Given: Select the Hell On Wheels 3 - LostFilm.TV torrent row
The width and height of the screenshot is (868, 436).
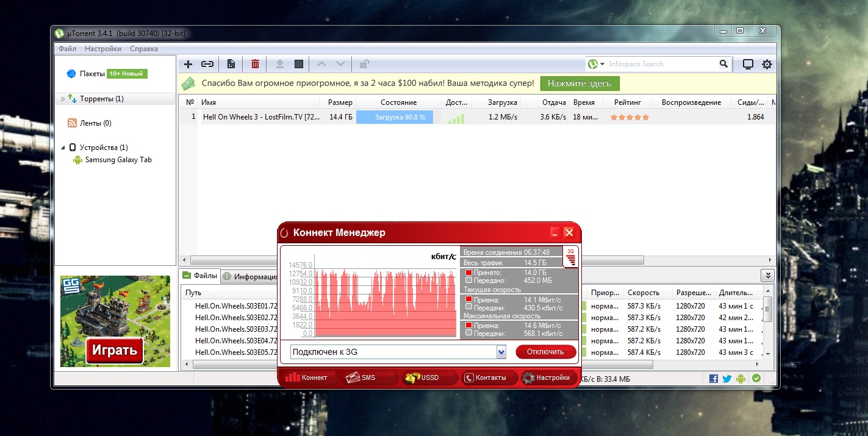Looking at the screenshot, I should coord(478,117).
